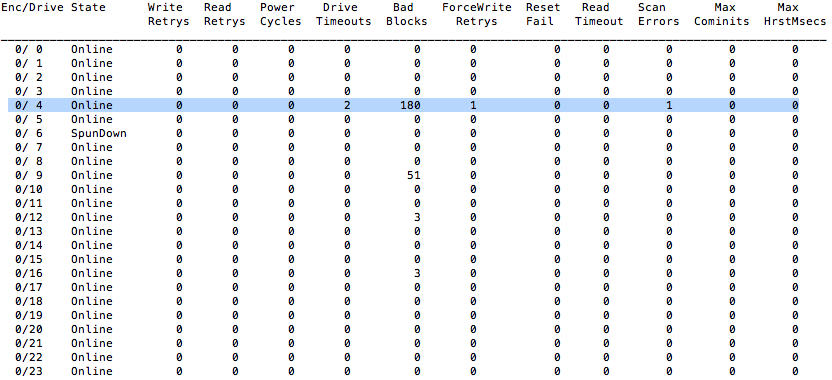Select the highlighted drive '0/ 4' row label
Viewport: 832px width, 380px height.
pos(29,105)
